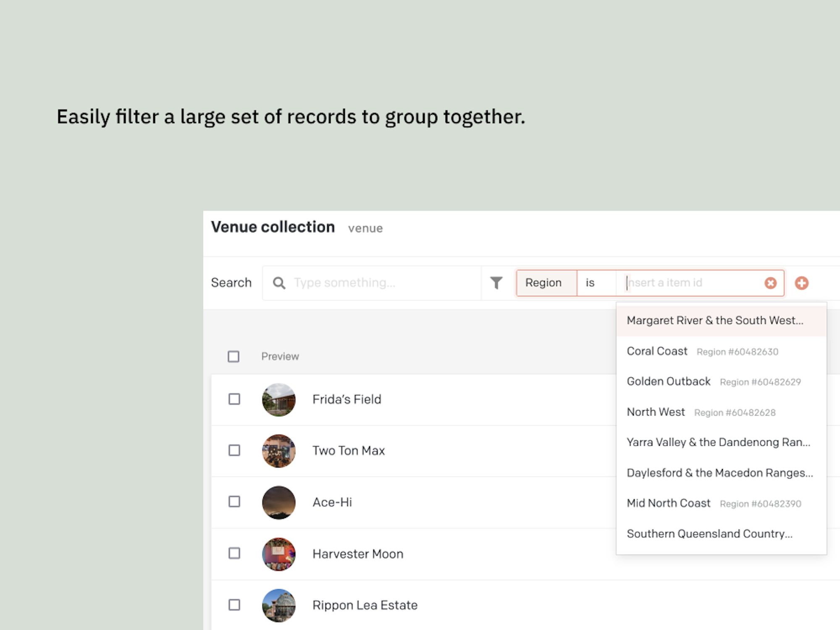840x630 pixels.
Task: Open the 'is' operator dropdown
Action: pyautogui.click(x=596, y=283)
